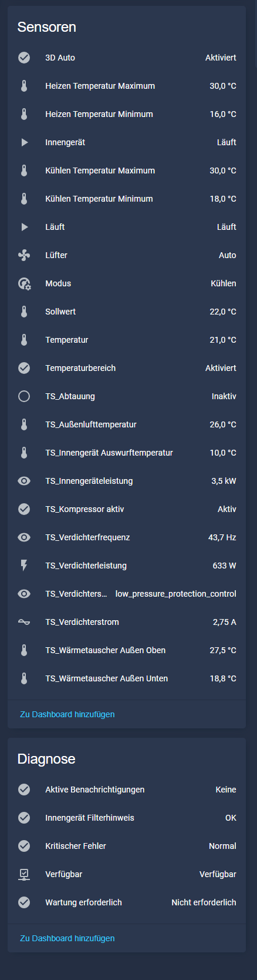
Task: Click the empty circle icon for TS_Abtauung
Action: click(24, 396)
